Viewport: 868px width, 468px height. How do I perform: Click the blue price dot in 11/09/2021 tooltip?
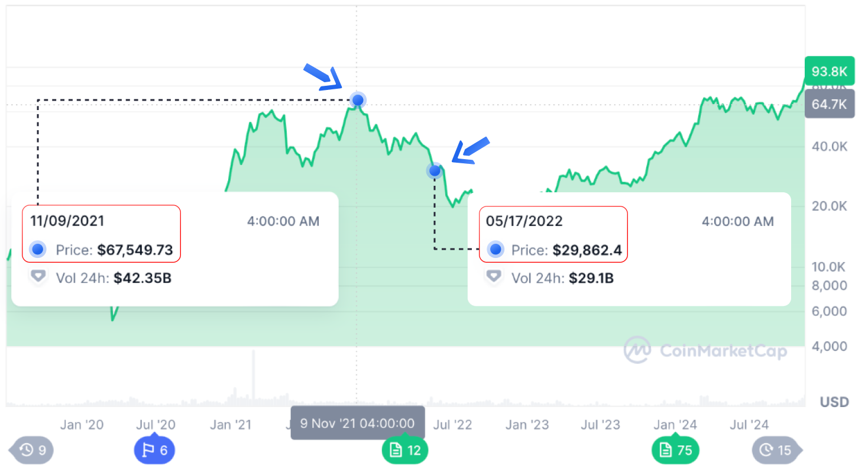38,250
